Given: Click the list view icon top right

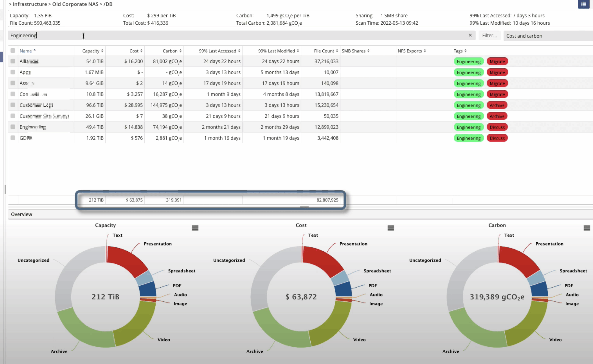Looking at the screenshot, I should [x=583, y=4].
